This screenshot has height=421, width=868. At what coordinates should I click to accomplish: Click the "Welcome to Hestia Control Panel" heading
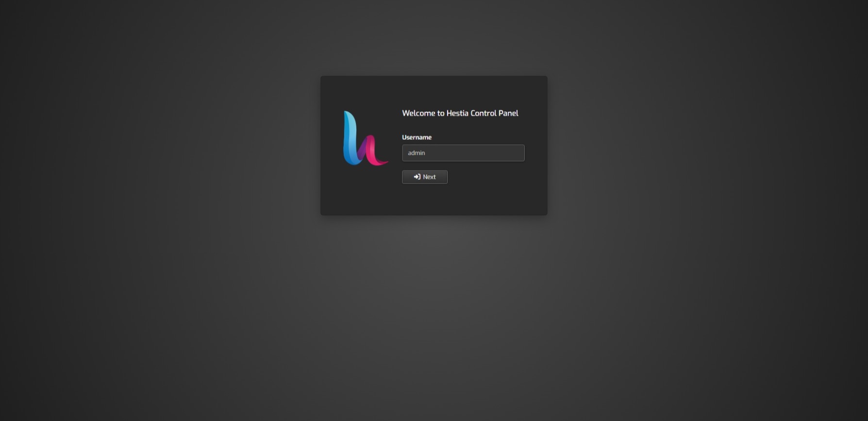coord(460,113)
